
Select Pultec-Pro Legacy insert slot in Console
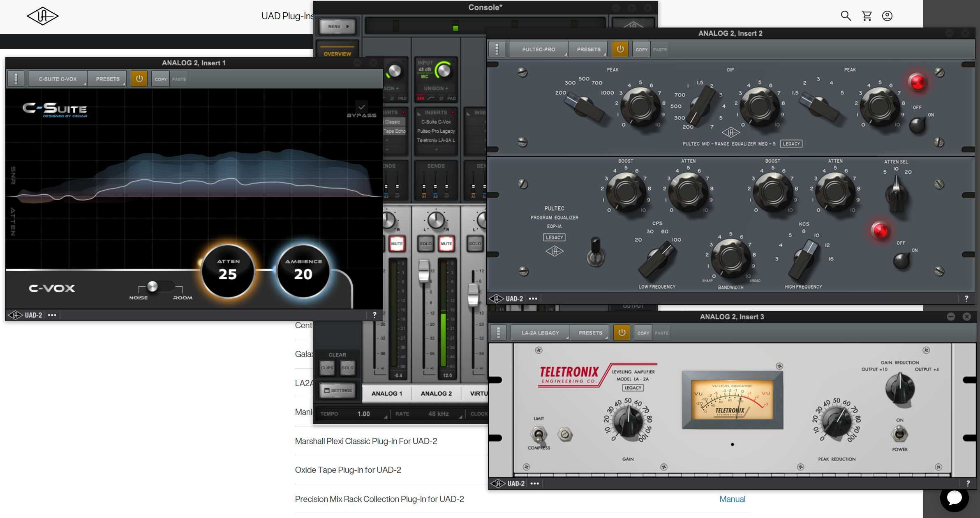(x=436, y=131)
